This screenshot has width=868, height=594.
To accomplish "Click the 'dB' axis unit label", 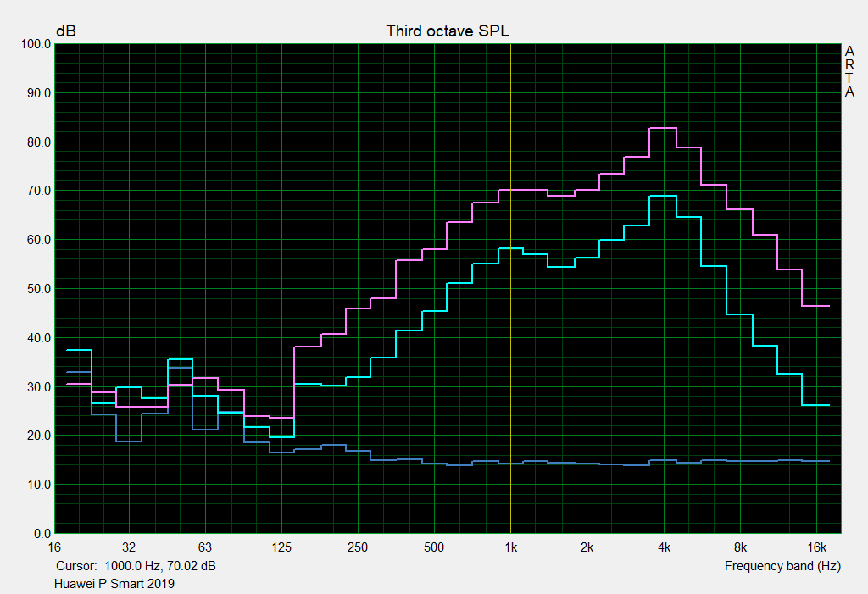I will pos(66,31).
